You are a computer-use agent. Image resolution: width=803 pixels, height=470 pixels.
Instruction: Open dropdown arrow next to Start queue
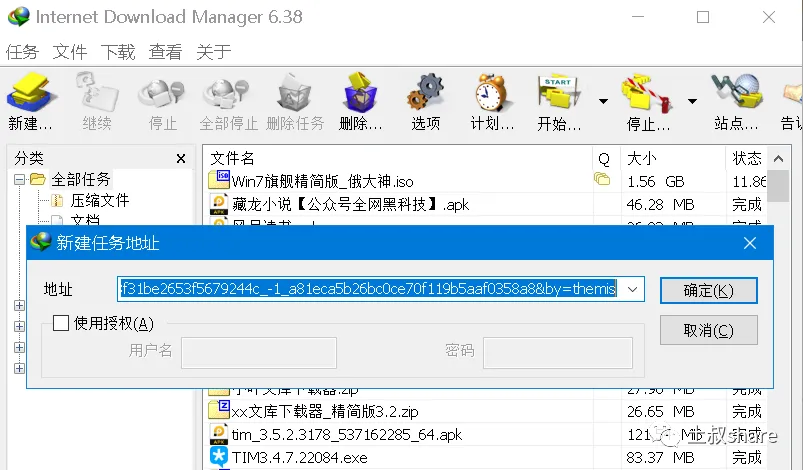(604, 101)
